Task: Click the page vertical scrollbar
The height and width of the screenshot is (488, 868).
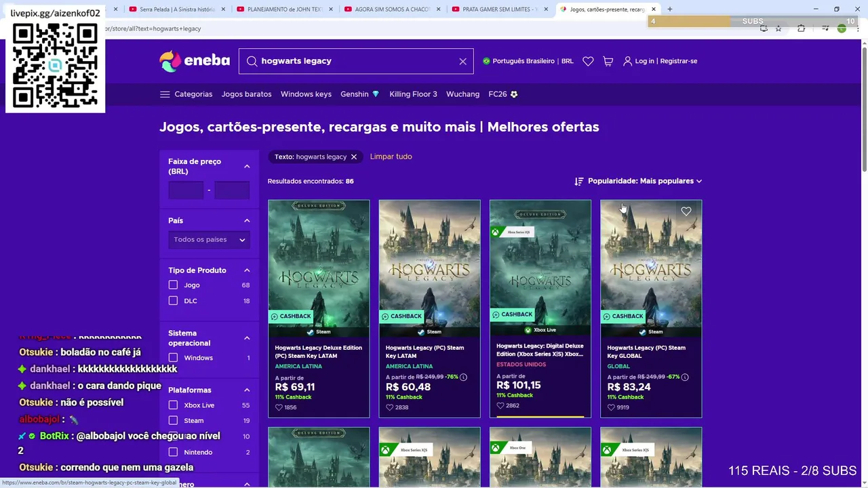Action: coord(863,108)
